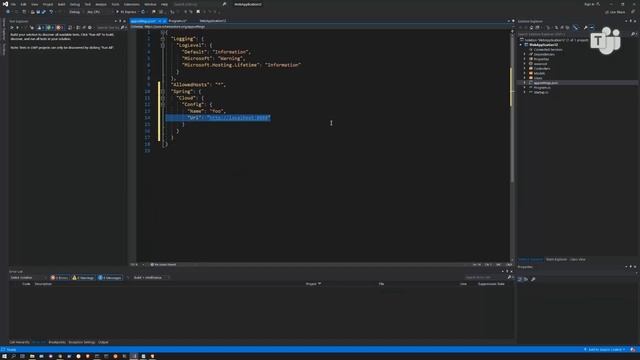Click the Live Share button
Screen dimensions: 640x360
point(616,12)
